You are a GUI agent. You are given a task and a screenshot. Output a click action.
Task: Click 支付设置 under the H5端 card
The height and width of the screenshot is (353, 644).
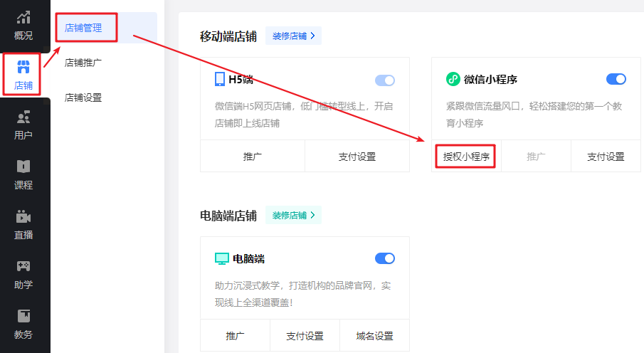coord(357,156)
